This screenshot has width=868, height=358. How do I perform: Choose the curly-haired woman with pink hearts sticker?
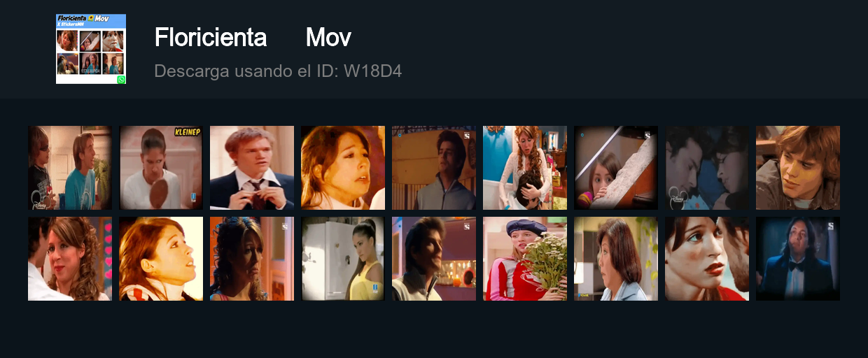pos(70,259)
